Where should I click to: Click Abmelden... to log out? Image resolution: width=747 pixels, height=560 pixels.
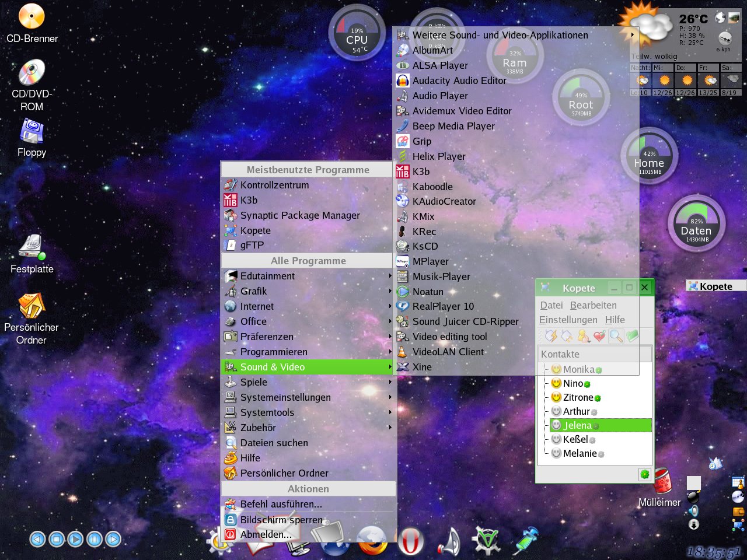click(308, 534)
